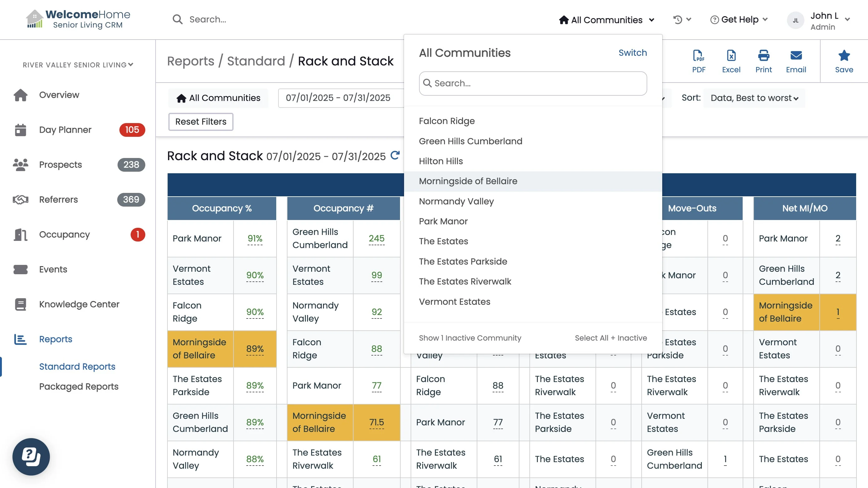Export report using the Excel icon

point(731,61)
